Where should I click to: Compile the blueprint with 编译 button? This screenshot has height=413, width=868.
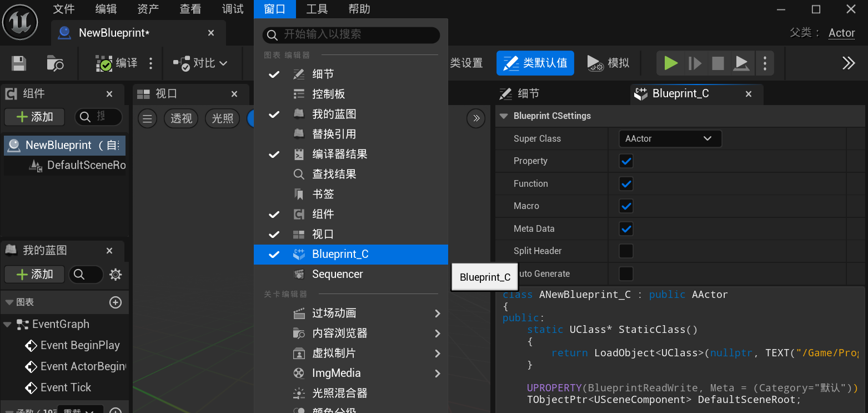pos(117,63)
